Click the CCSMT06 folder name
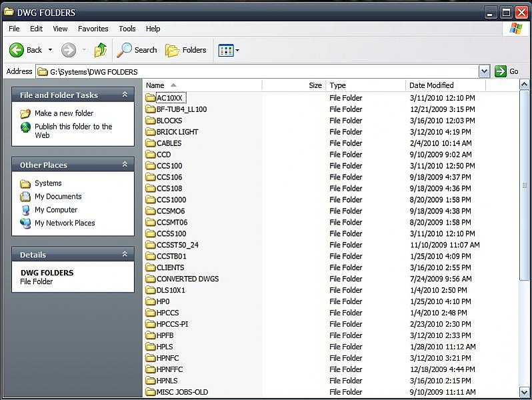Screen dimensions: 532x400 pyautogui.click(x=172, y=222)
